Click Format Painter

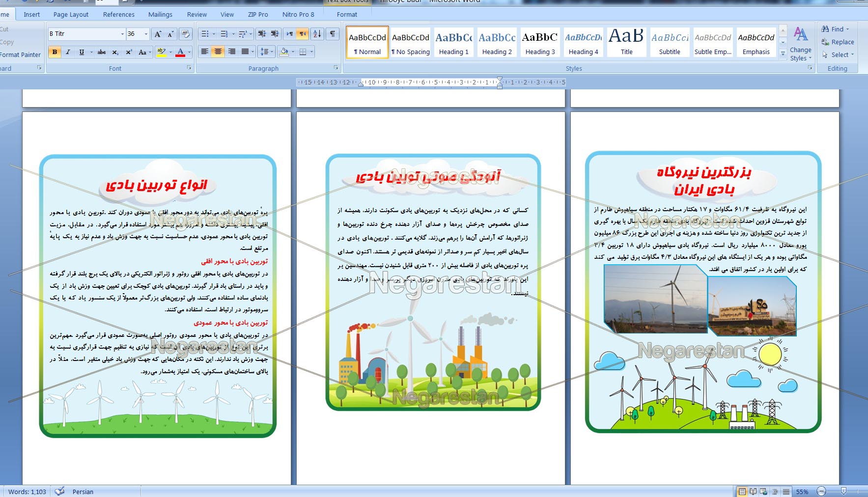coord(20,55)
